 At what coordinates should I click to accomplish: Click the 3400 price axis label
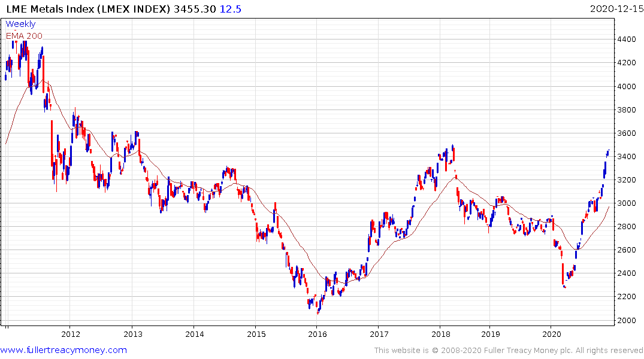(x=627, y=157)
